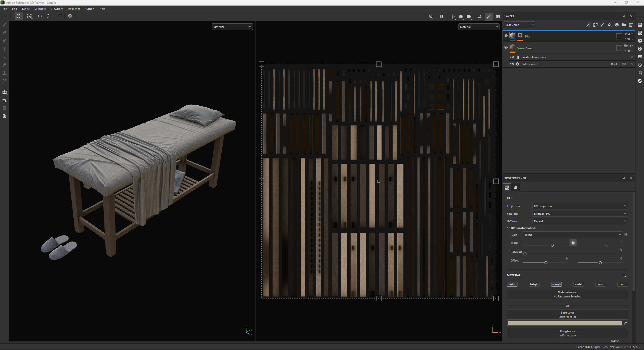Hide the Dirt layer

tap(506, 35)
